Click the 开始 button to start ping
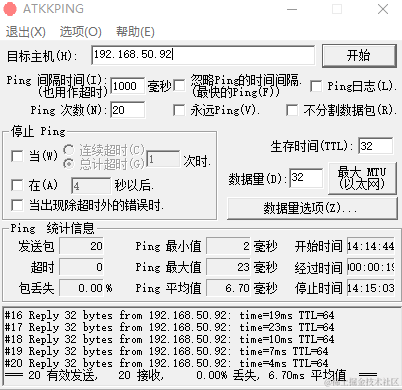Image resolution: width=402 pixels, height=390 pixels. [x=359, y=55]
